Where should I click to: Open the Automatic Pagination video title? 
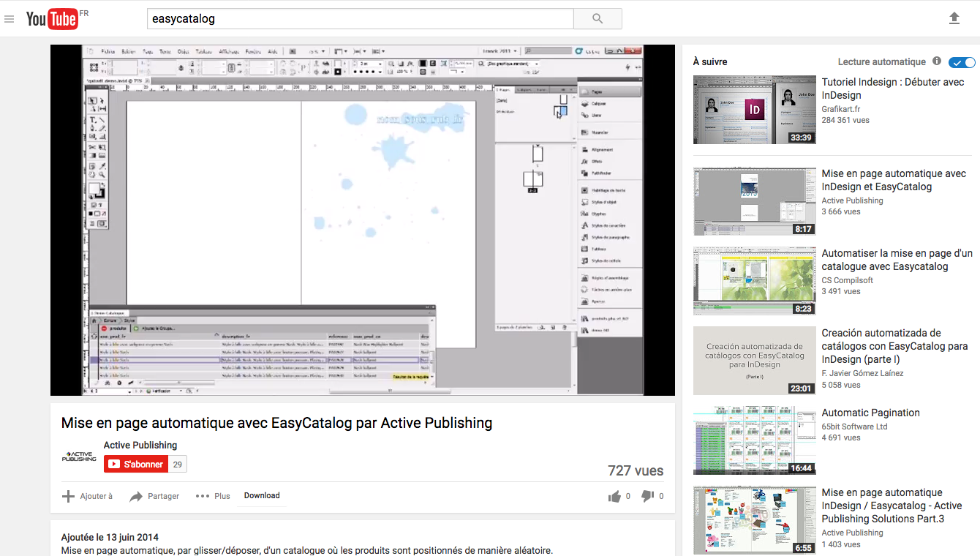coord(870,413)
